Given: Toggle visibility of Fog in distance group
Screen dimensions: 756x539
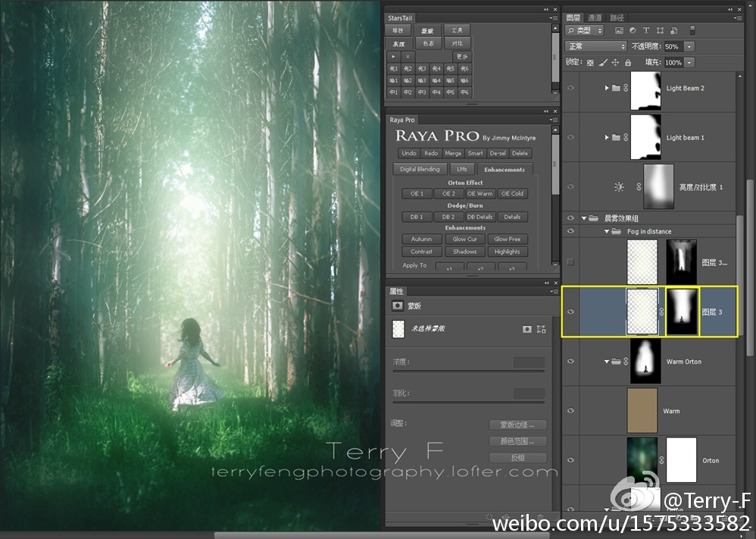Looking at the screenshot, I should click(x=571, y=231).
